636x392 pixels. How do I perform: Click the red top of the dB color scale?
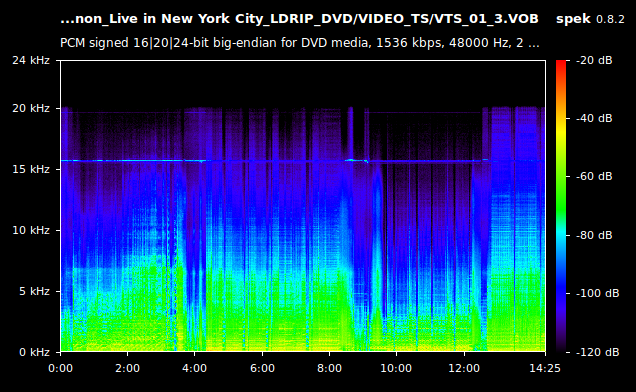tap(561, 66)
